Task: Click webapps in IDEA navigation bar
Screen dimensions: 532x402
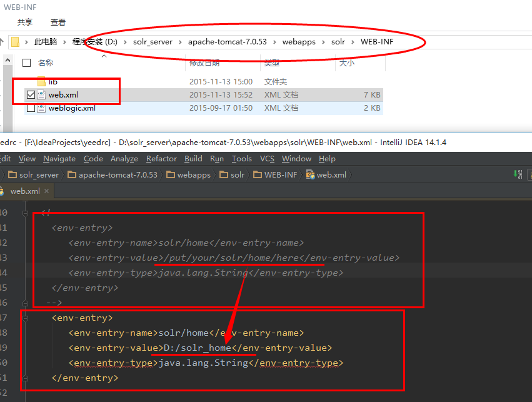Action: click(x=189, y=174)
